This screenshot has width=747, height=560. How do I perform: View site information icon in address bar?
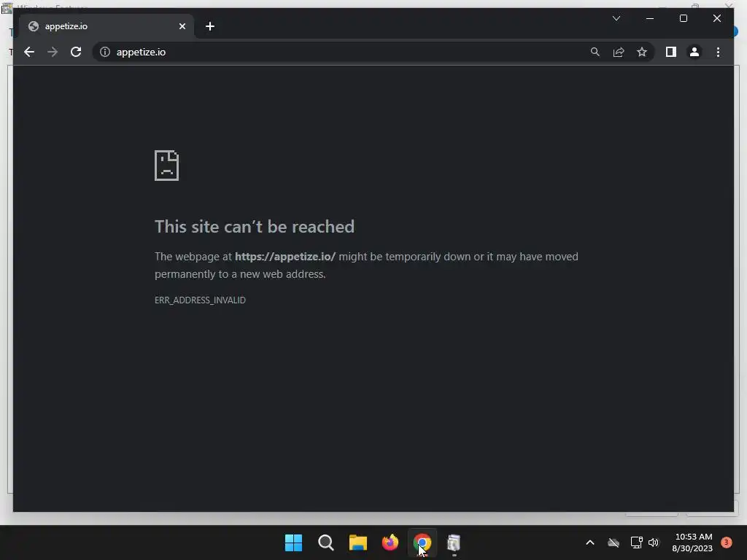(105, 52)
